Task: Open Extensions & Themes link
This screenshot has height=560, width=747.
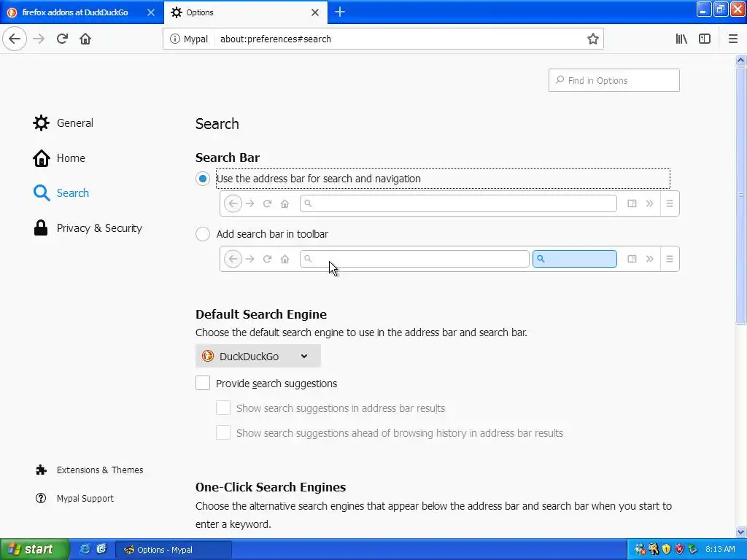Action: (89, 470)
